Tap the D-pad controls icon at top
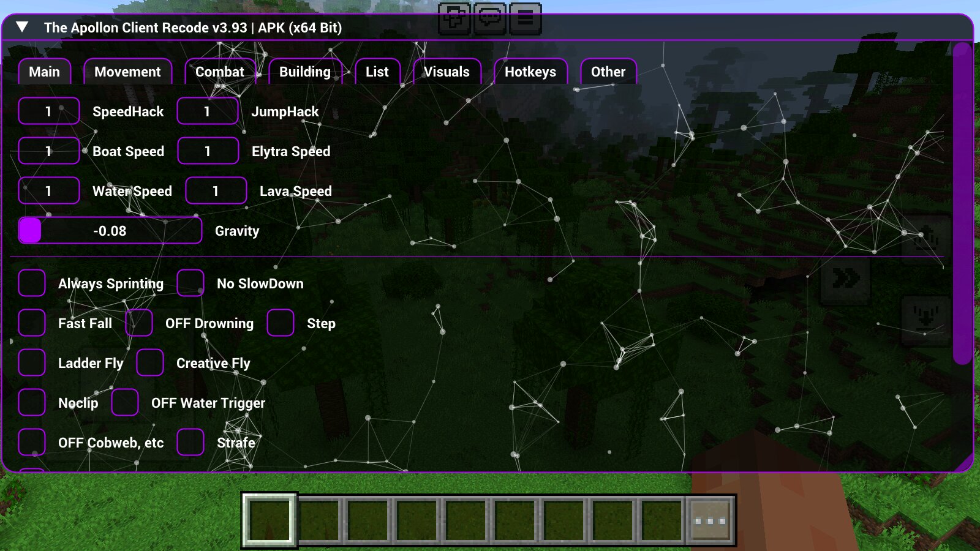 454,18
